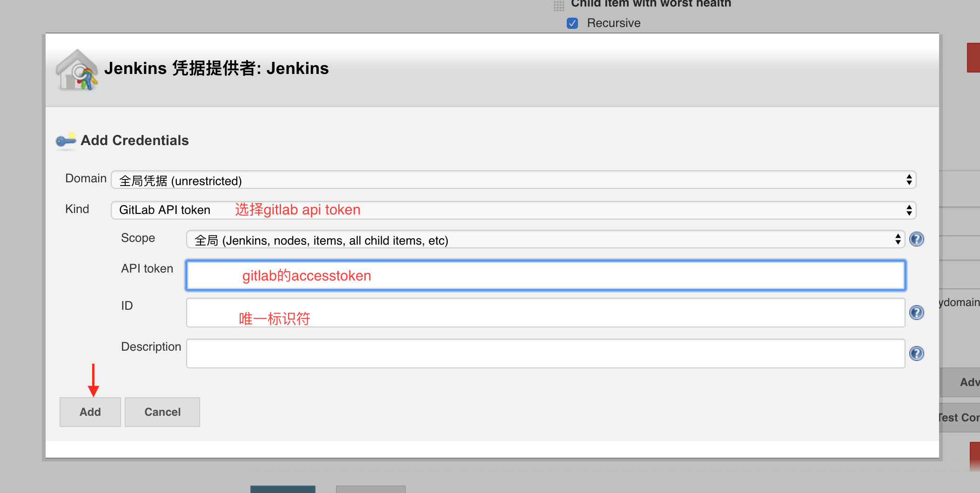Click the 'API token' label
Viewport: 980px width, 493px height.
(x=147, y=269)
